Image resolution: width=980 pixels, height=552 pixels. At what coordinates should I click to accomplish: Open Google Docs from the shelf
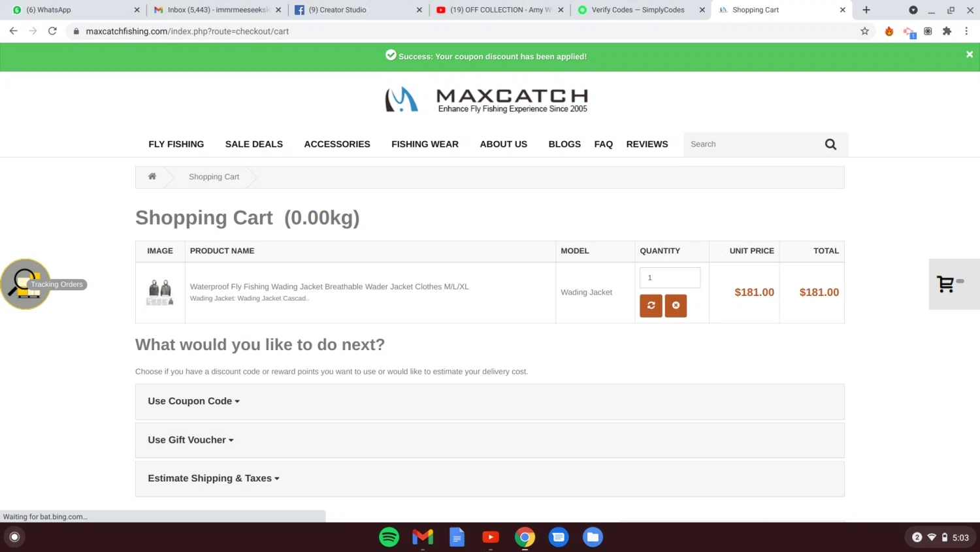coord(457,537)
